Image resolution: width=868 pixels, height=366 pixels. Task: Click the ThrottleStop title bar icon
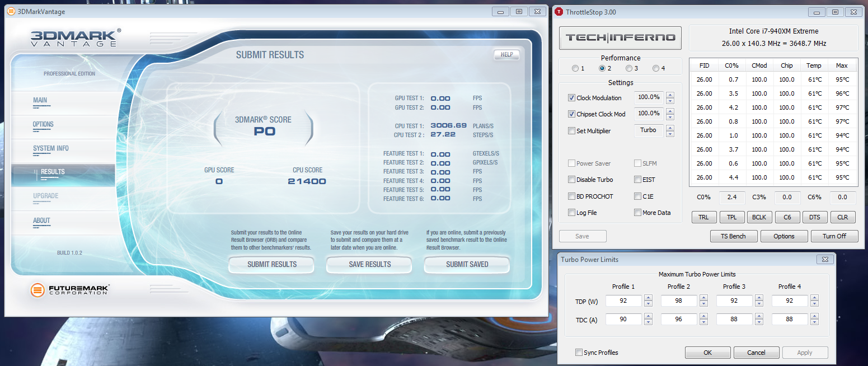(x=559, y=12)
